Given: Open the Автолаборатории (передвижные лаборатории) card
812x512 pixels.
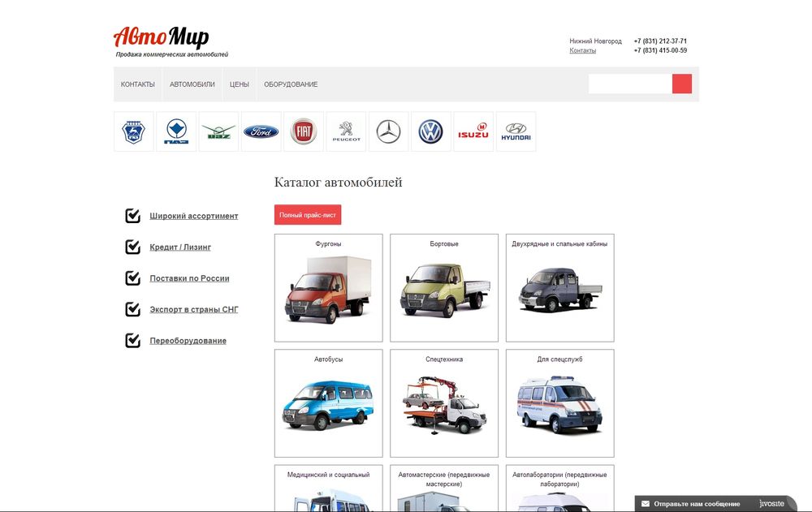Looking at the screenshot, I should [559, 488].
